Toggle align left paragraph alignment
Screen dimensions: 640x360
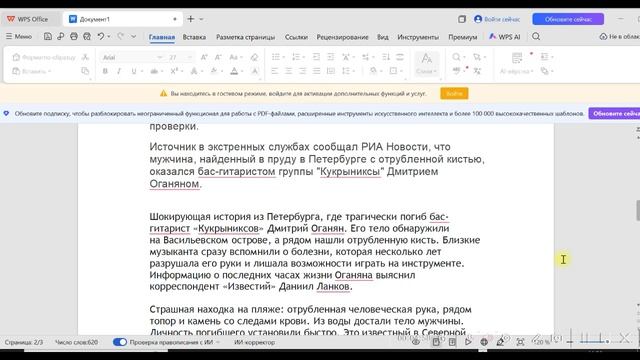[274, 71]
